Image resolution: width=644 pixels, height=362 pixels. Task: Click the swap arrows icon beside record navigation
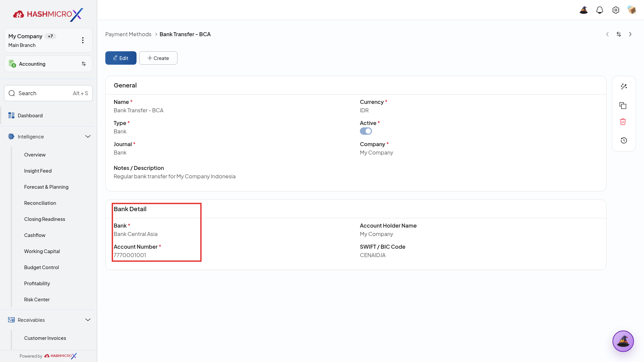click(x=619, y=34)
